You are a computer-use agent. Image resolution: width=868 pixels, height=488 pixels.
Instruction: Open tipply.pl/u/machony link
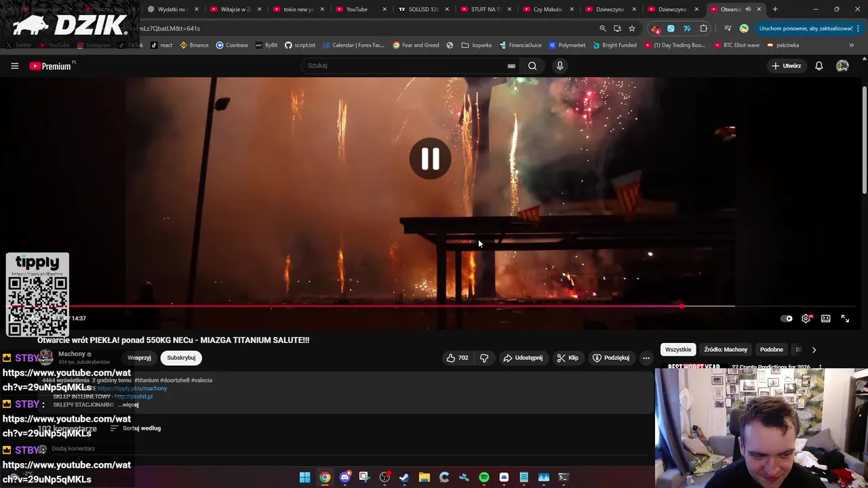133,388
